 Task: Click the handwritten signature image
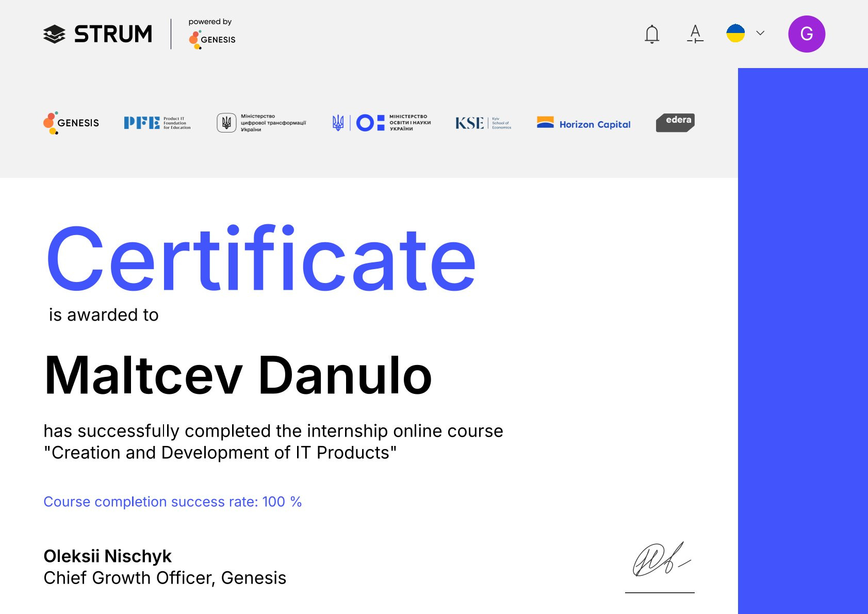point(660,560)
